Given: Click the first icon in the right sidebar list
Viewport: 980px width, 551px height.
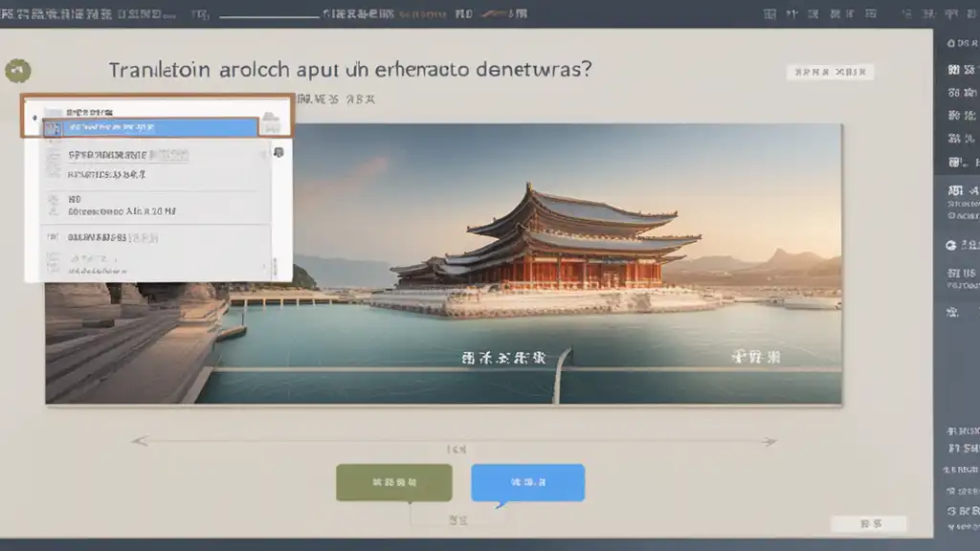Looking at the screenshot, I should [x=953, y=70].
